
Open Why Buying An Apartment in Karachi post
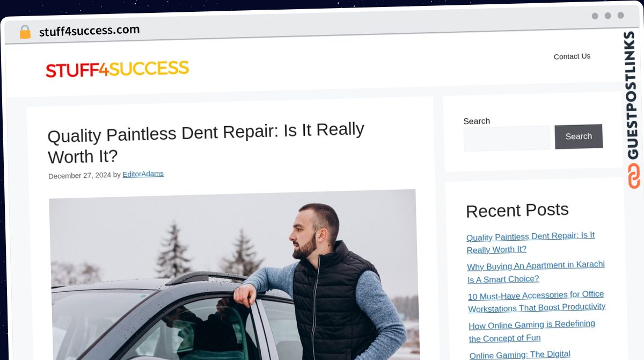coord(536,272)
